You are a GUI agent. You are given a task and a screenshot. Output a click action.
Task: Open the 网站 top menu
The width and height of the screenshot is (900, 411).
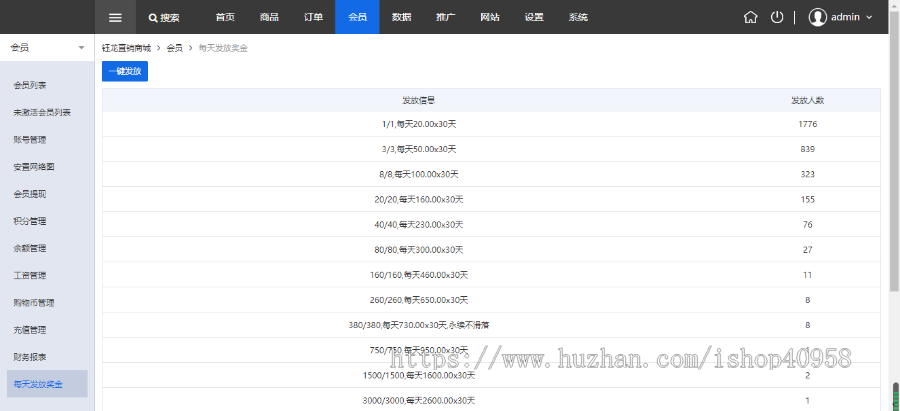click(x=490, y=17)
